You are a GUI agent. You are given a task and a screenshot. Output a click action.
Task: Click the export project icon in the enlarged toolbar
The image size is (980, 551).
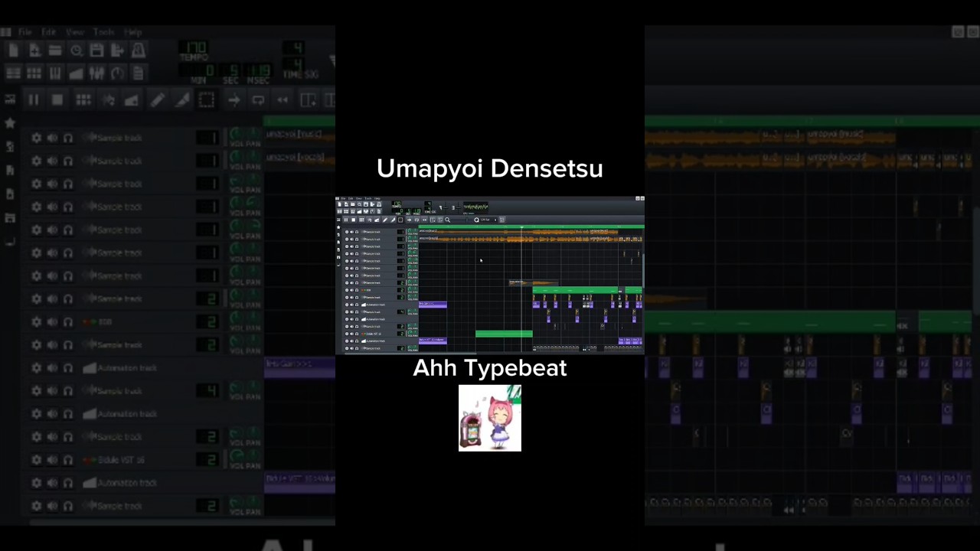coord(117,51)
